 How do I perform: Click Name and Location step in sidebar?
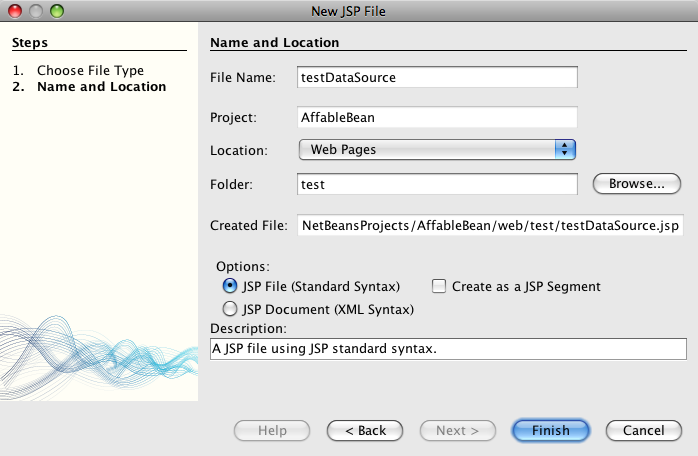click(101, 87)
